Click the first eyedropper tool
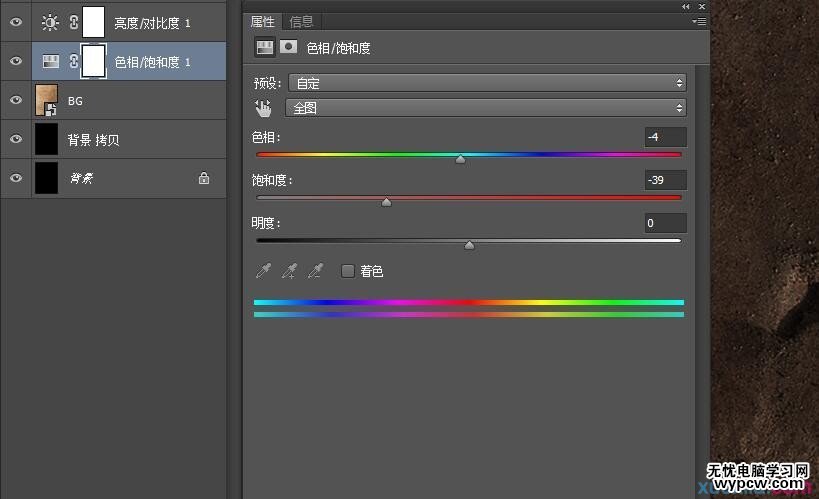This screenshot has height=499, width=819. pos(264,271)
